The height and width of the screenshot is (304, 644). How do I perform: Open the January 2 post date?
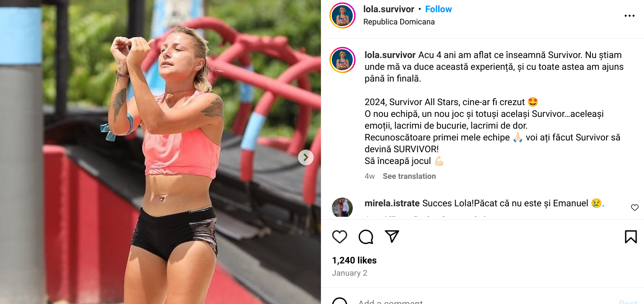349,273
